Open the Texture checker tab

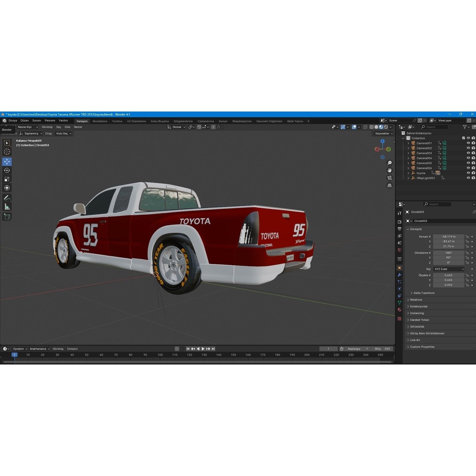399,319
